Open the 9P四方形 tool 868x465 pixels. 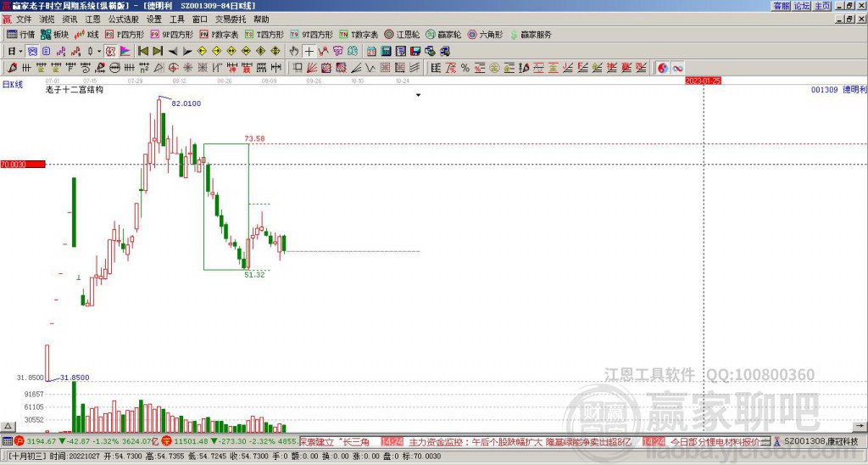(171, 34)
